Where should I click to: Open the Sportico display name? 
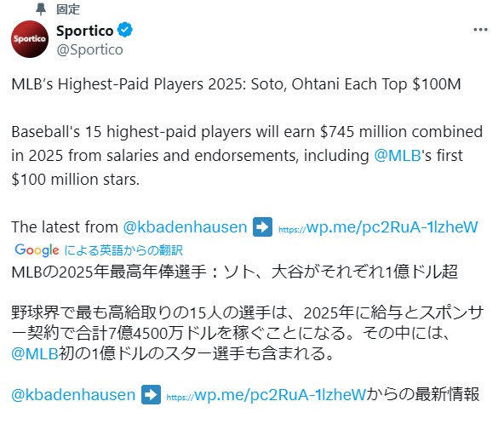point(85,31)
